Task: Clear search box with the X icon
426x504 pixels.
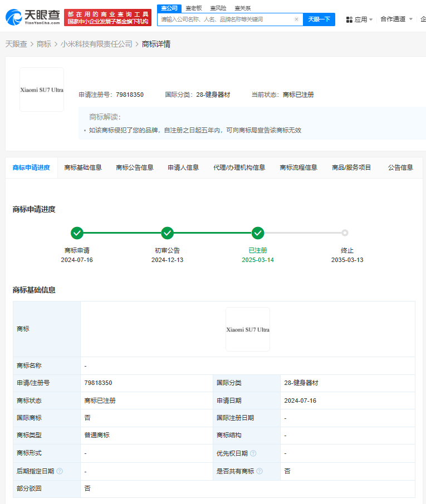Action: click(x=296, y=19)
